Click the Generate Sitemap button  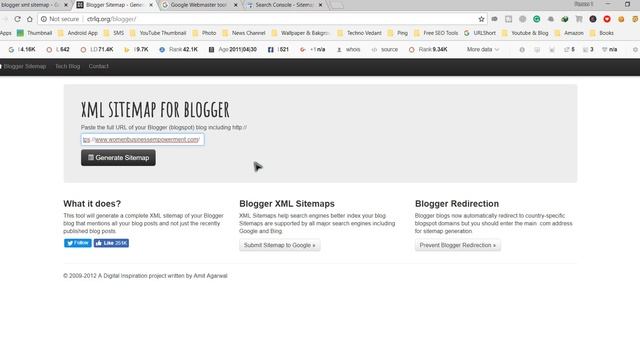[x=118, y=158]
